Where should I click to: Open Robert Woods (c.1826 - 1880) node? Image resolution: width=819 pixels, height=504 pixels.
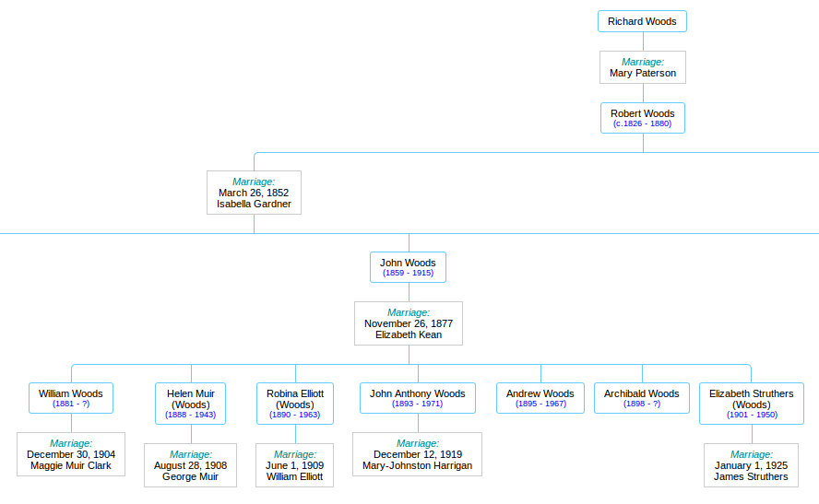(642, 118)
